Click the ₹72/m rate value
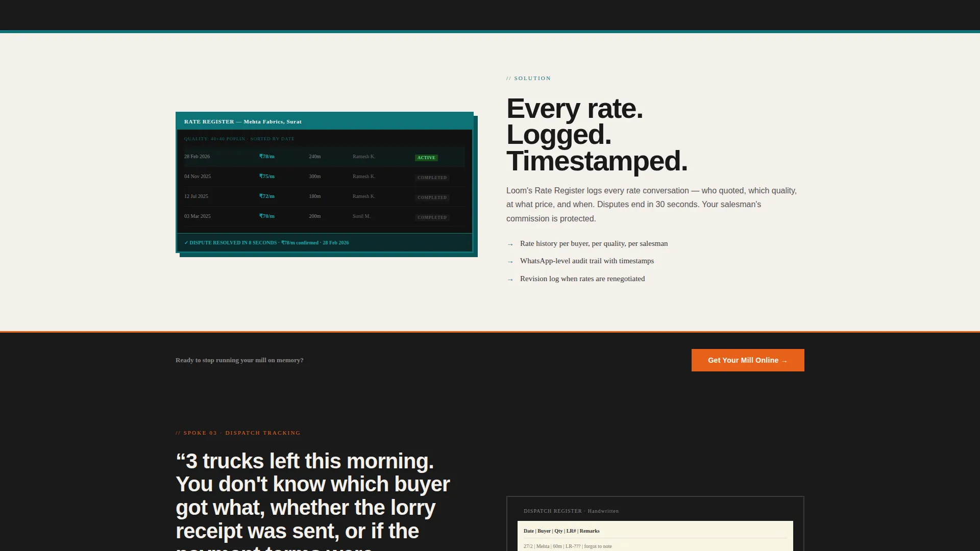The height and width of the screenshot is (551, 980). [266, 196]
